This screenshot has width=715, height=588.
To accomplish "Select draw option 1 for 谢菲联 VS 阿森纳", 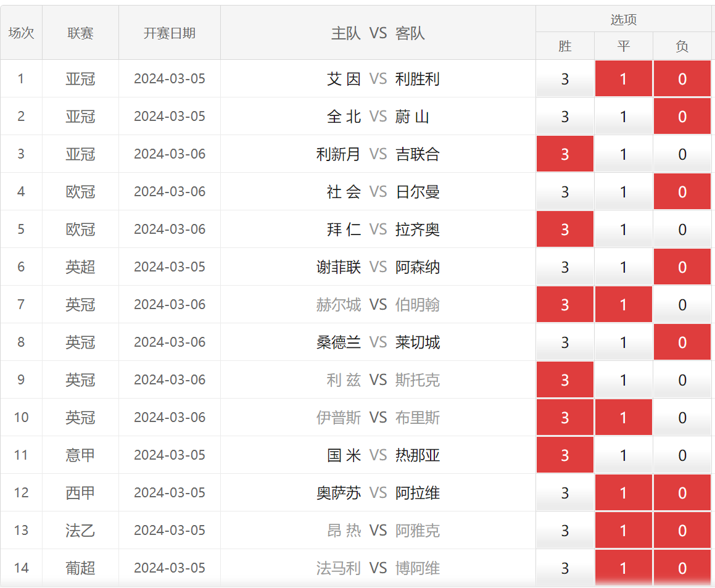I will pyautogui.click(x=623, y=267).
